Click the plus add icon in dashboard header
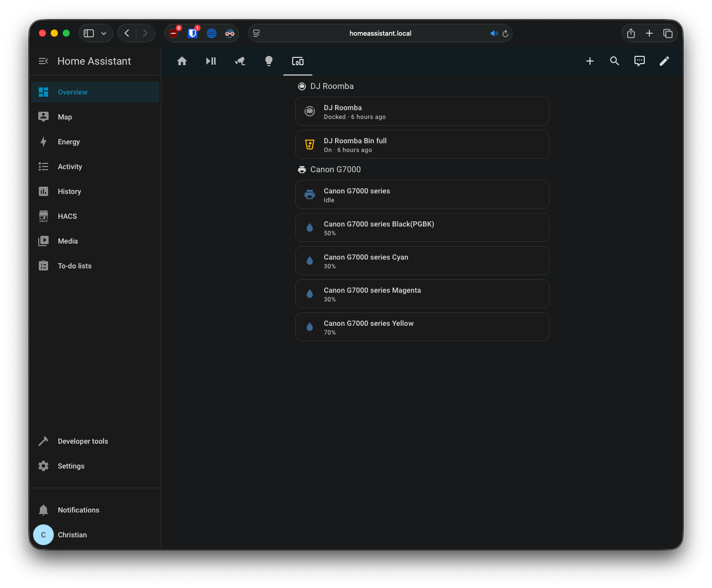 point(590,61)
